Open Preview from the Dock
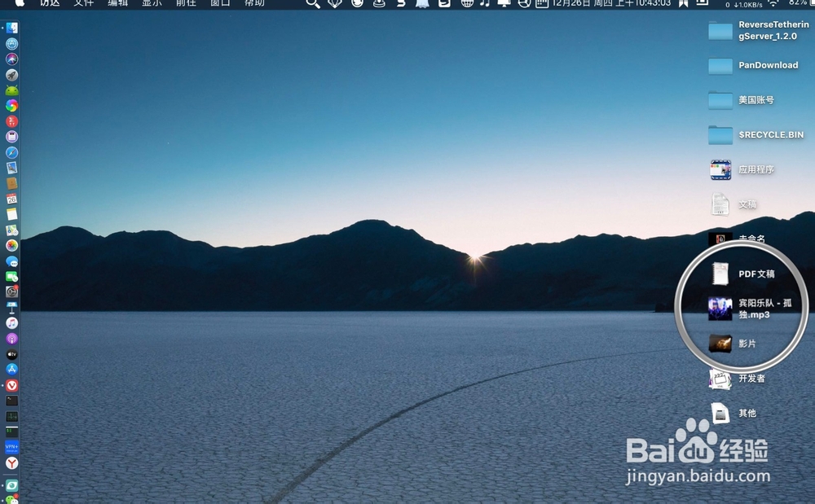 coord(12,168)
